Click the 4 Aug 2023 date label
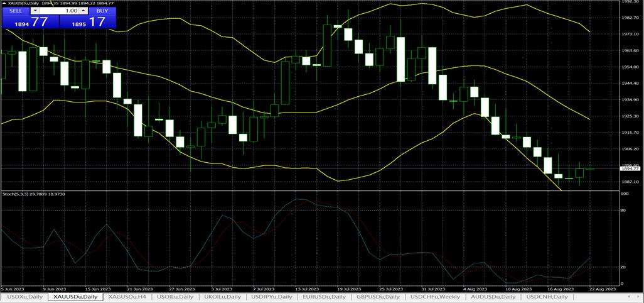 tap(476, 289)
